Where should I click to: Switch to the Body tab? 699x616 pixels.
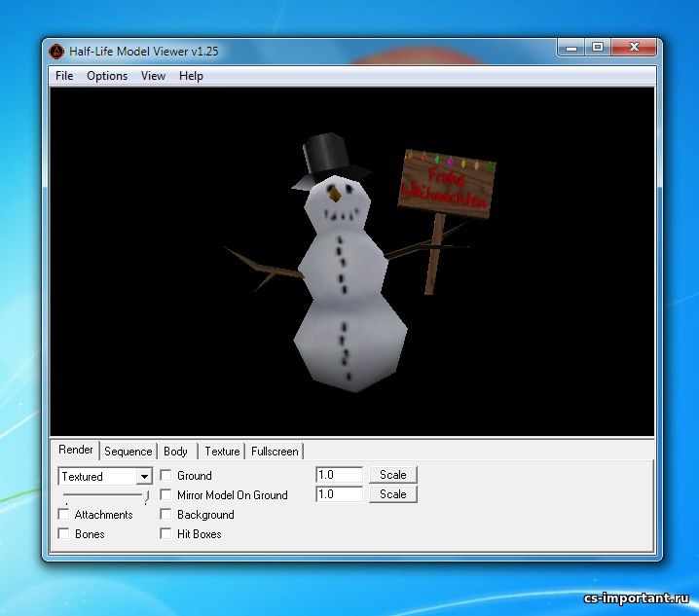[x=176, y=452]
